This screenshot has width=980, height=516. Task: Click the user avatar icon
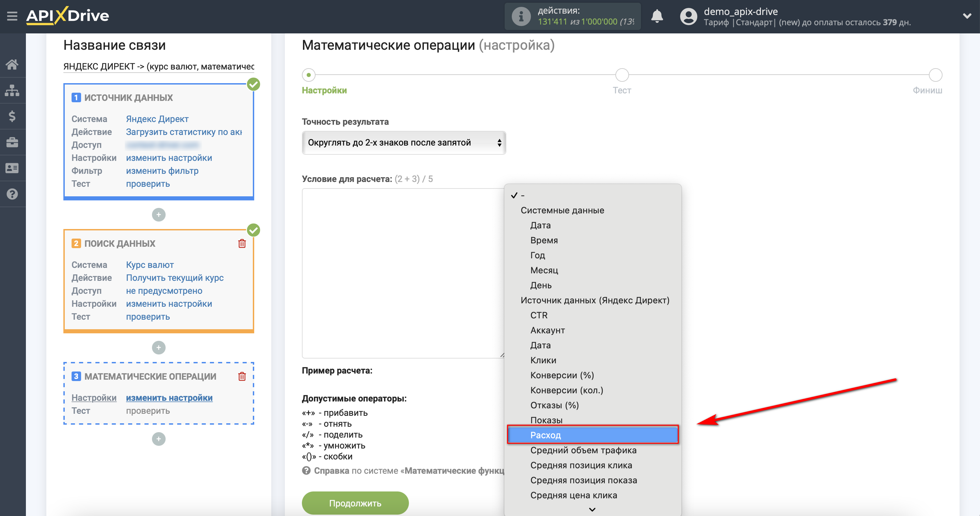click(688, 16)
